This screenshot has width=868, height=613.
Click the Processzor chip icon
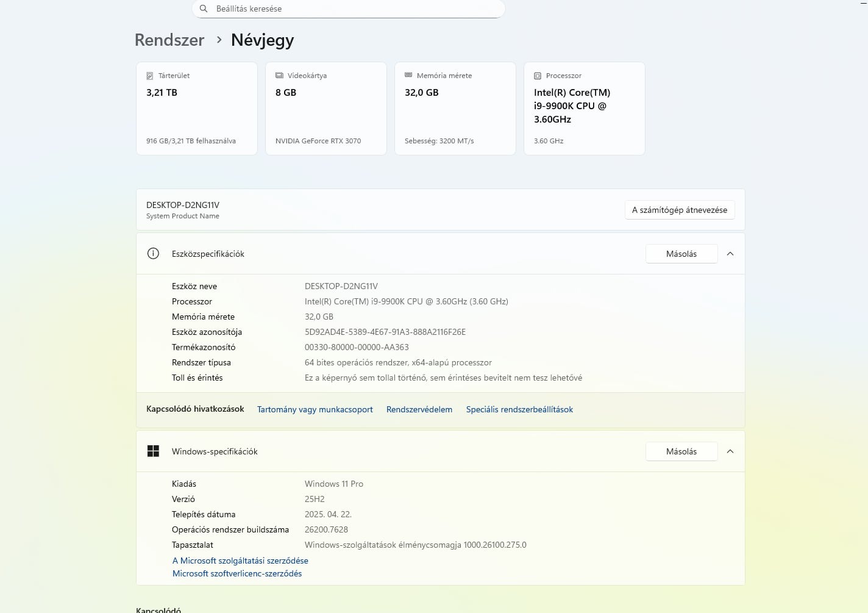(538, 76)
